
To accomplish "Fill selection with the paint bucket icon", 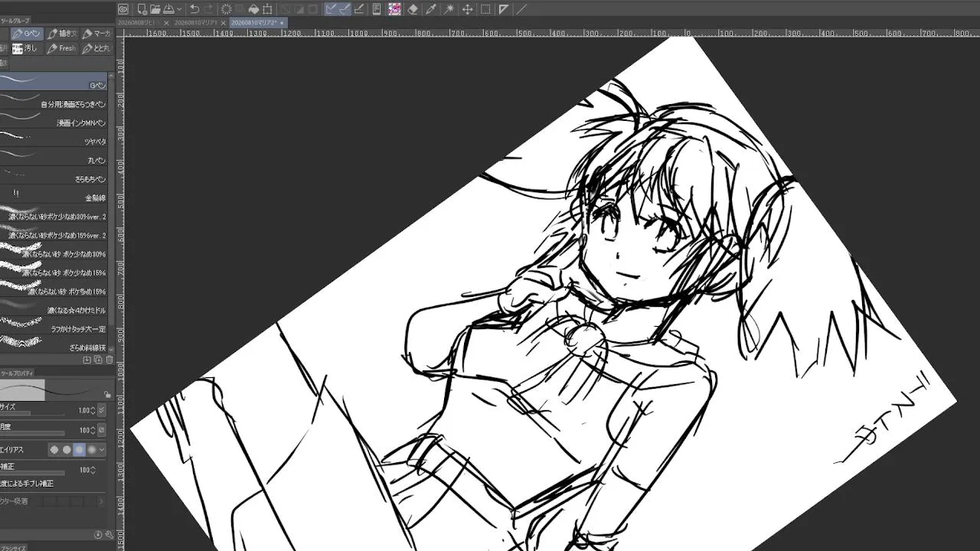I will pos(254,9).
